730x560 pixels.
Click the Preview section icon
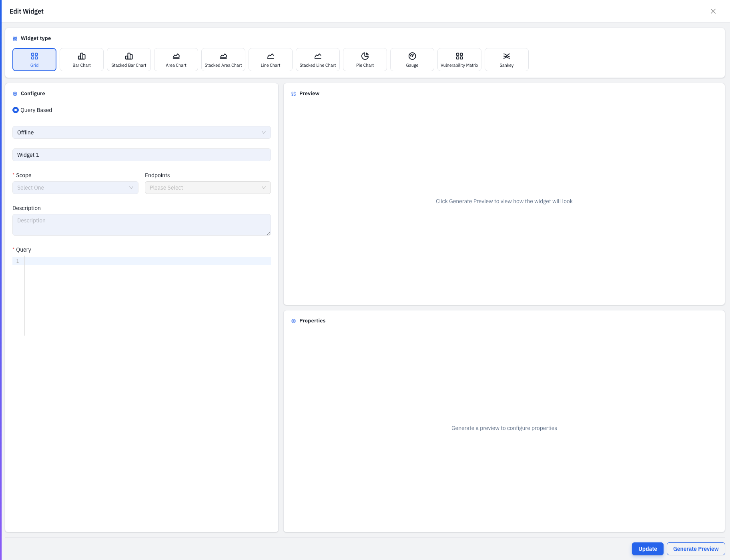click(293, 94)
